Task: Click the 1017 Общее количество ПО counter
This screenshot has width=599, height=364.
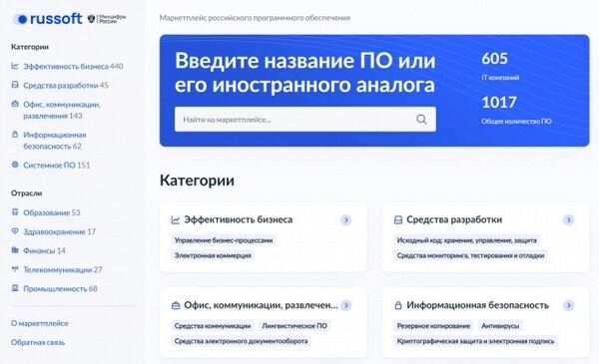Action: [x=516, y=110]
